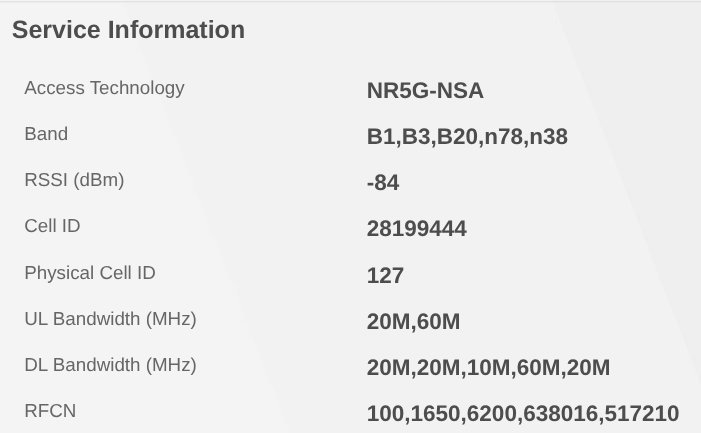Click the RSSI (dBm) label
The width and height of the screenshot is (701, 433).
pyautogui.click(x=74, y=180)
